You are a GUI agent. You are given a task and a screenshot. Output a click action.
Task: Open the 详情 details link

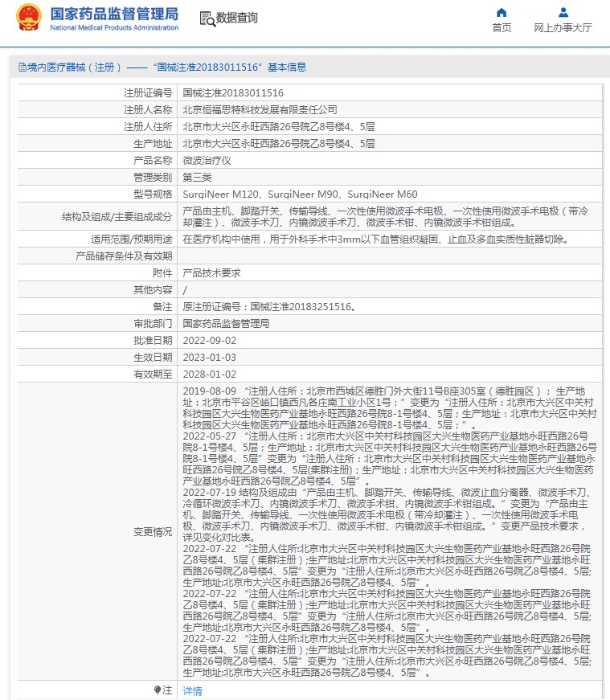pos(192,690)
